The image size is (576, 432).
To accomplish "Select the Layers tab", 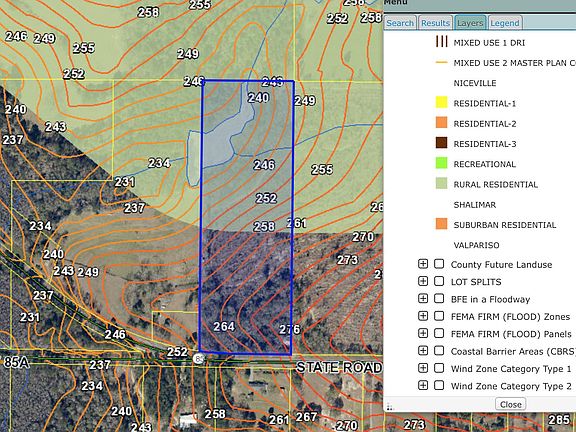I will 470,23.
